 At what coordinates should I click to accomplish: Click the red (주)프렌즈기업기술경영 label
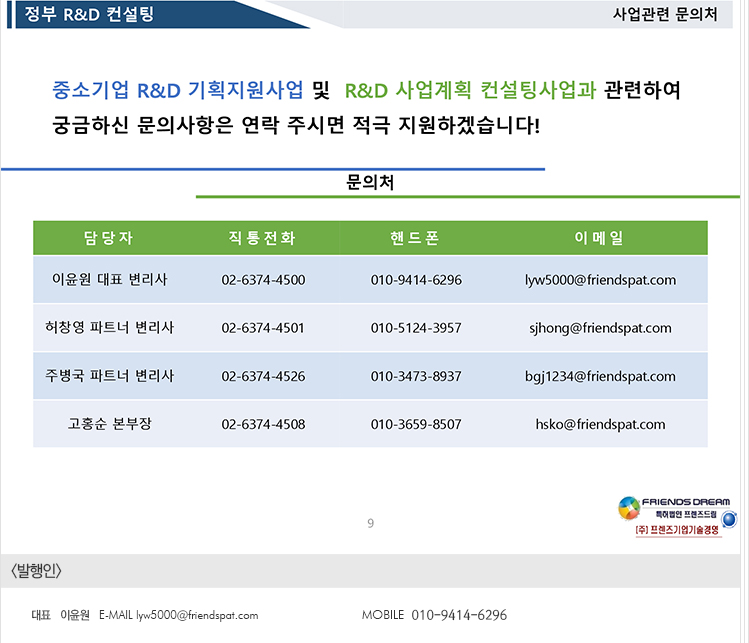(677, 530)
